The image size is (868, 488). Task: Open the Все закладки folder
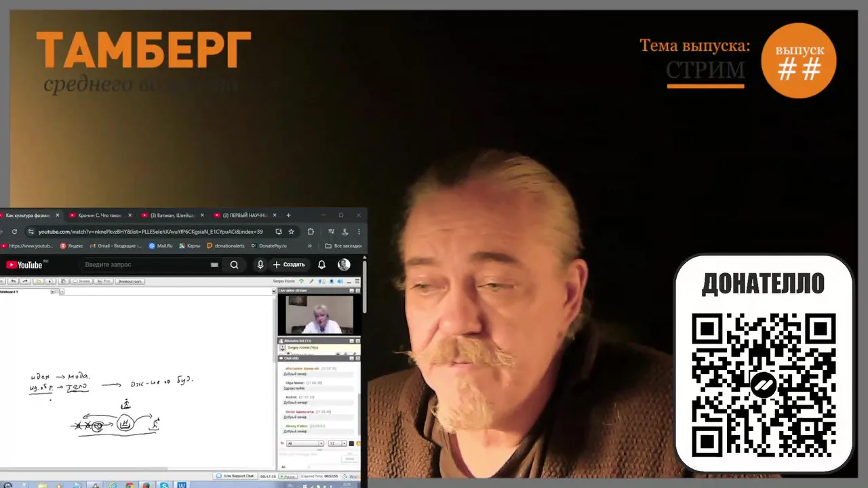click(x=343, y=246)
